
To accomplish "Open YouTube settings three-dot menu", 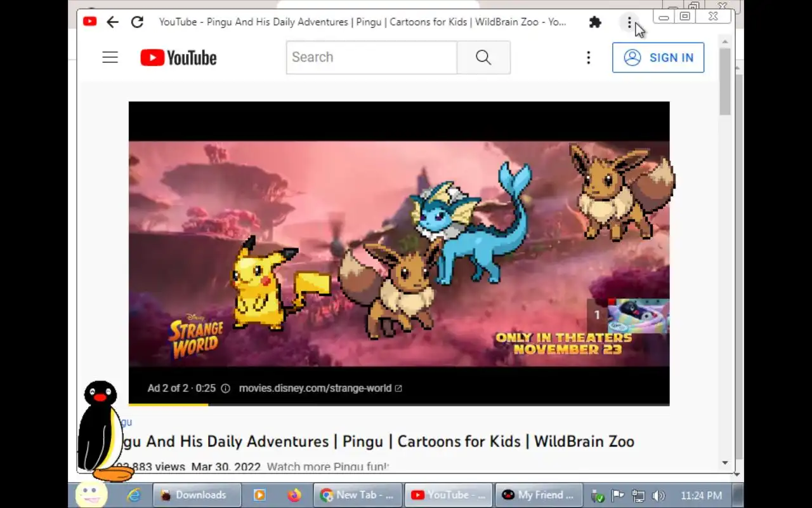I will tap(588, 58).
